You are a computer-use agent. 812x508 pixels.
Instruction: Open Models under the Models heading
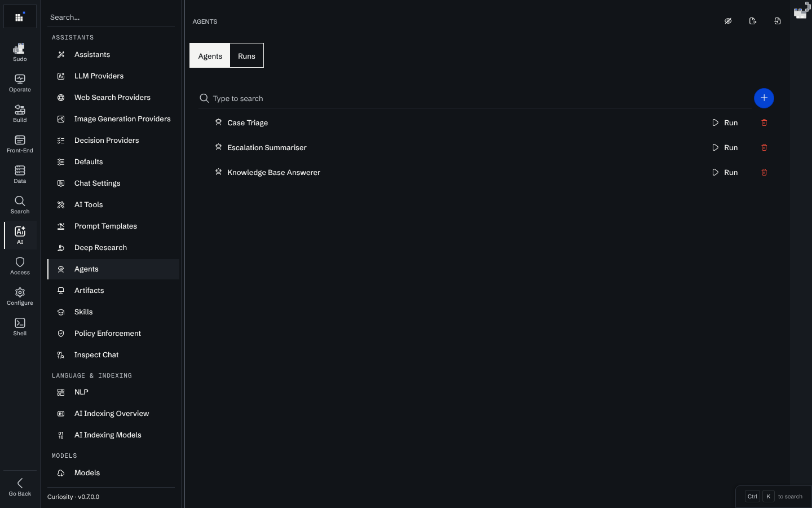pyautogui.click(x=113, y=473)
